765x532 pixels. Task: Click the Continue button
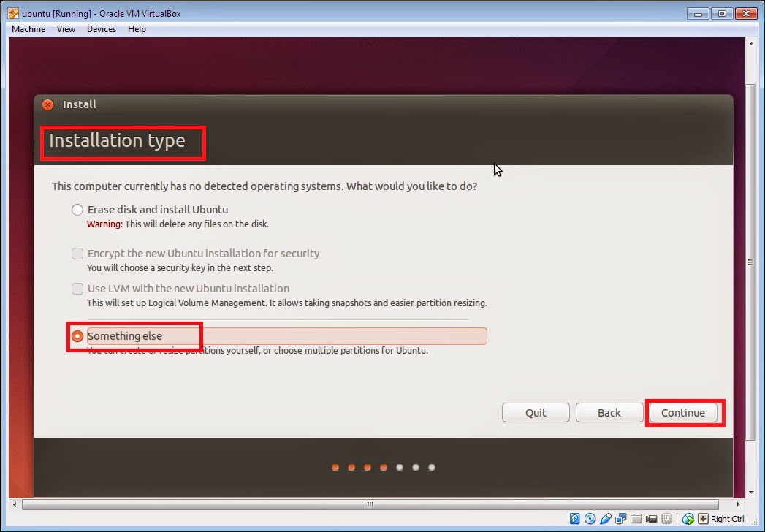tap(683, 412)
